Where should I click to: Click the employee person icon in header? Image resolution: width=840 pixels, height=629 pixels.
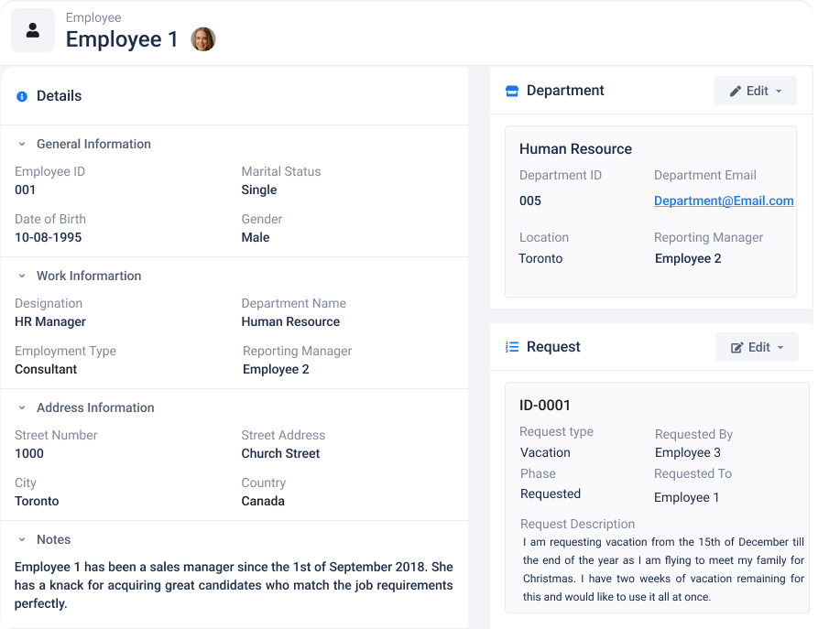coord(33,30)
